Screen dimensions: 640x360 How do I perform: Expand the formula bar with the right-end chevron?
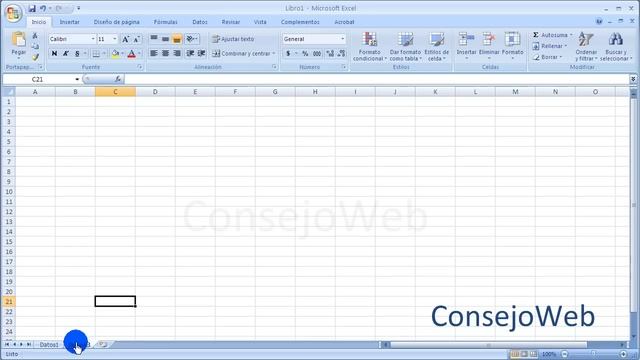pos(633,79)
